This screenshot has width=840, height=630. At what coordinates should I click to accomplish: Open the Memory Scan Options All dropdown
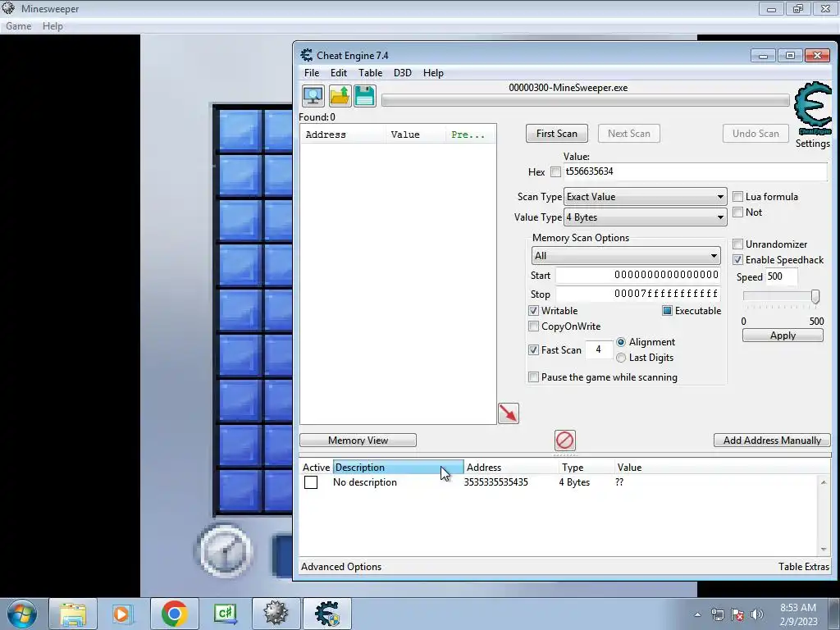626,256
